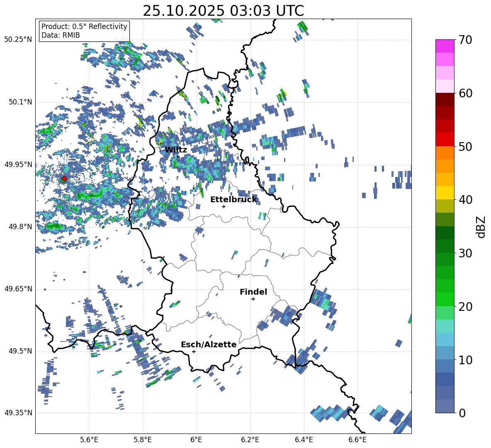
Task: Select the Ettelbruck city label
Action: tap(233, 200)
